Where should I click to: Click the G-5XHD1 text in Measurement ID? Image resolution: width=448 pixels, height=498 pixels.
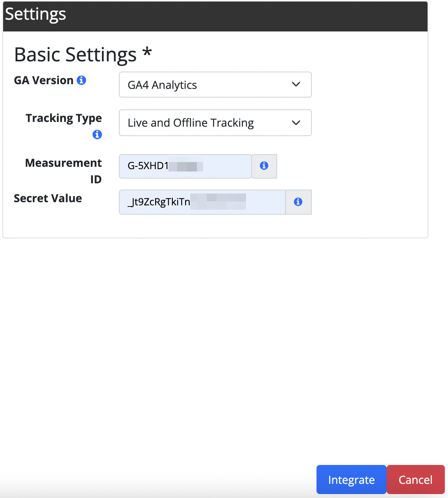click(148, 166)
